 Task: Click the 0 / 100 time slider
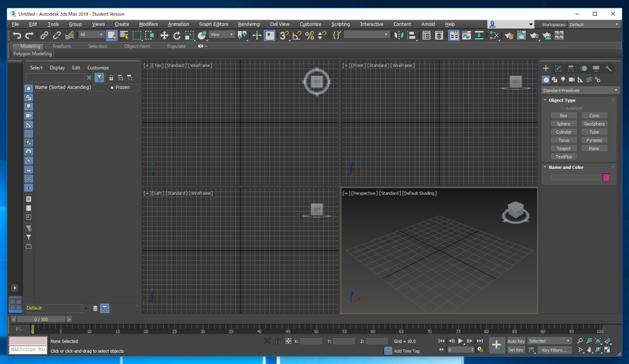[41, 319]
